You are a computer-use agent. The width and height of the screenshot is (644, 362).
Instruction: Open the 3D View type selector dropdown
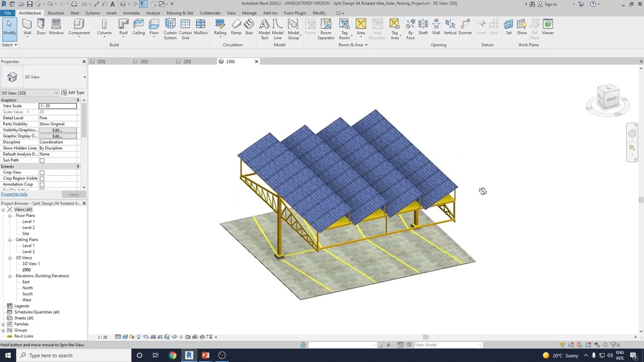(x=85, y=77)
